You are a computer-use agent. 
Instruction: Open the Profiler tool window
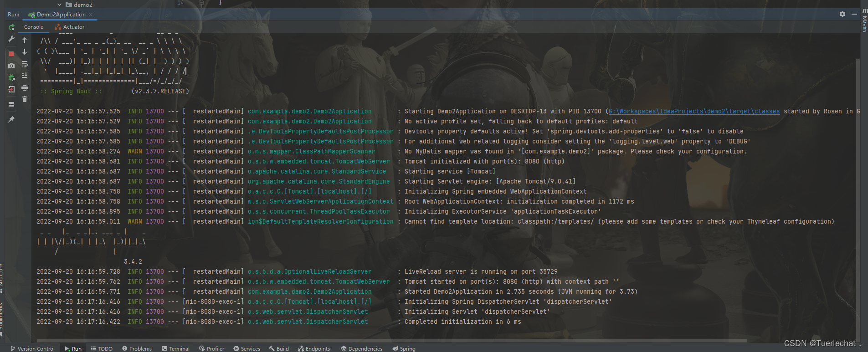tap(211, 348)
